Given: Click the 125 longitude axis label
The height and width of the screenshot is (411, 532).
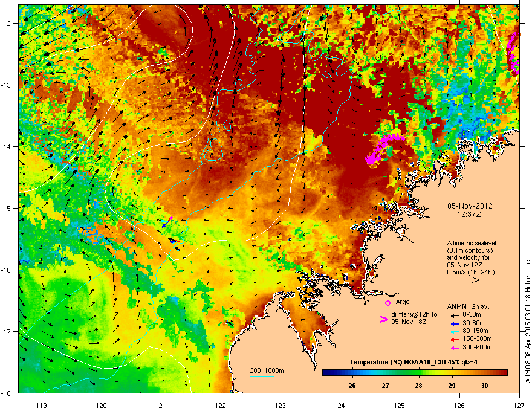Looking at the screenshot, I should click(x=400, y=405).
